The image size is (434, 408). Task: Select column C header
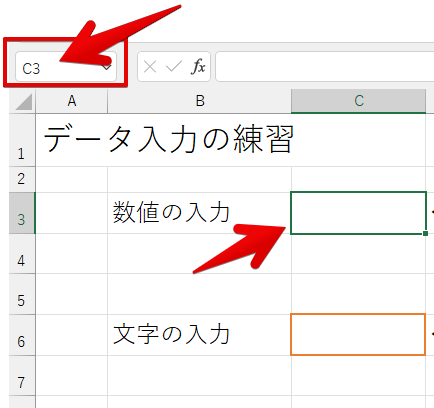coord(359,101)
